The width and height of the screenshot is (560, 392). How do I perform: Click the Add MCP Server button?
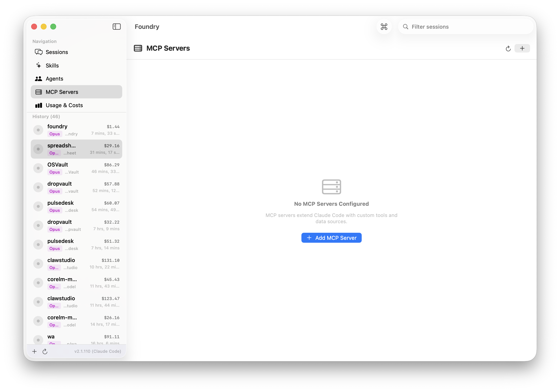[331, 238]
